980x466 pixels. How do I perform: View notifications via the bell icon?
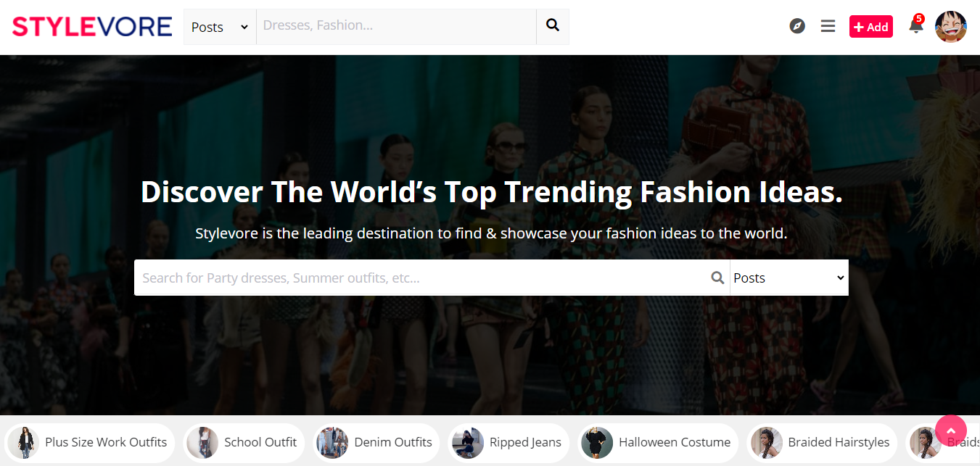915,27
